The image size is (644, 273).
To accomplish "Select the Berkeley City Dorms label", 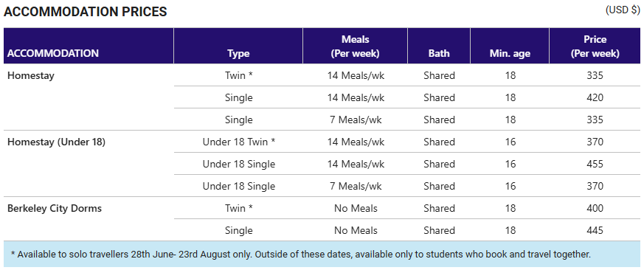I will (x=55, y=209).
